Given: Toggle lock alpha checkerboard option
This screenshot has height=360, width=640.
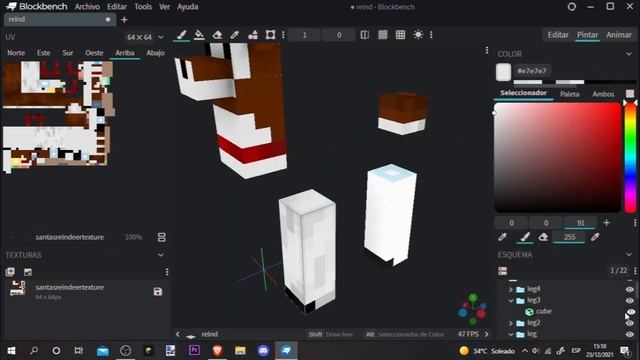Looking at the screenshot, I should [x=382, y=35].
